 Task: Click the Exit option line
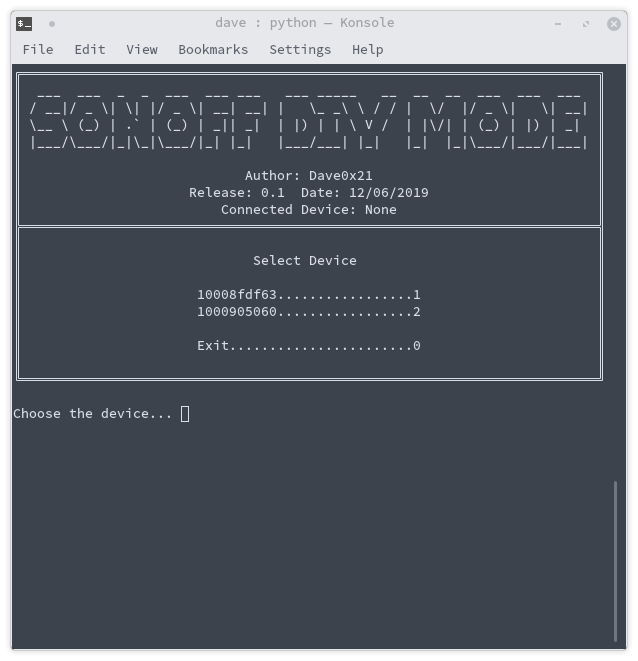(x=309, y=346)
